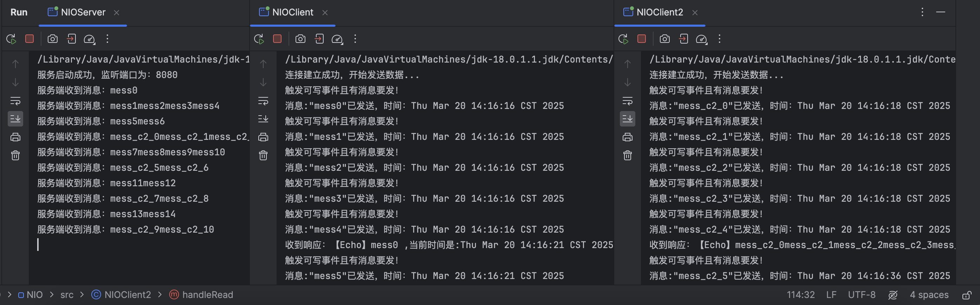This screenshot has height=305, width=980.
Task: Toggle soft-wrap in NIOServer console
Action: 15,101
